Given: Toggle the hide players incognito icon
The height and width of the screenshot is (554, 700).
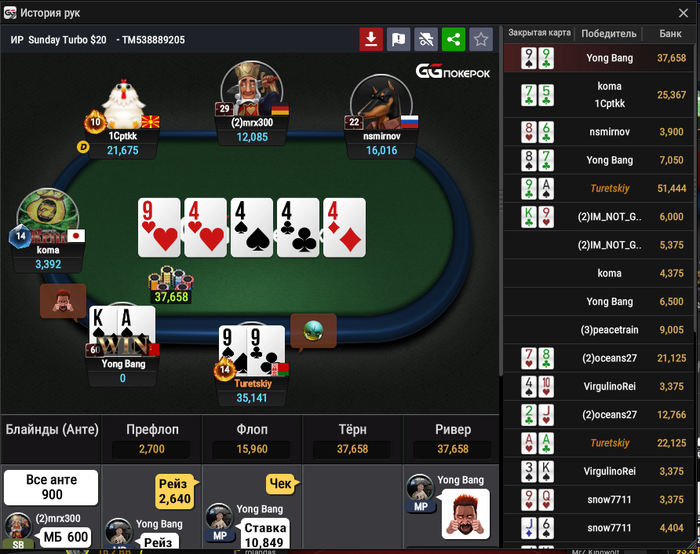Looking at the screenshot, I should point(426,39).
